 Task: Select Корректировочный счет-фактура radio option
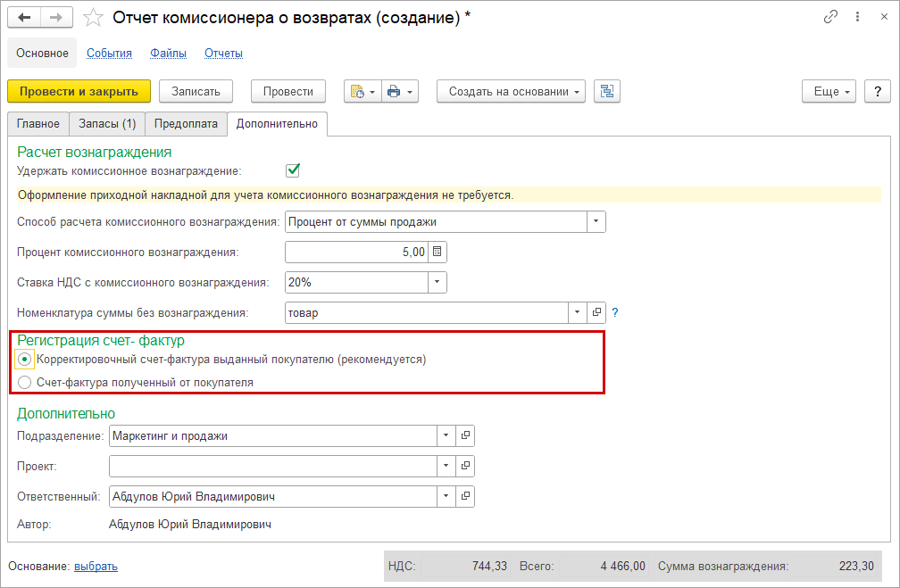25,360
